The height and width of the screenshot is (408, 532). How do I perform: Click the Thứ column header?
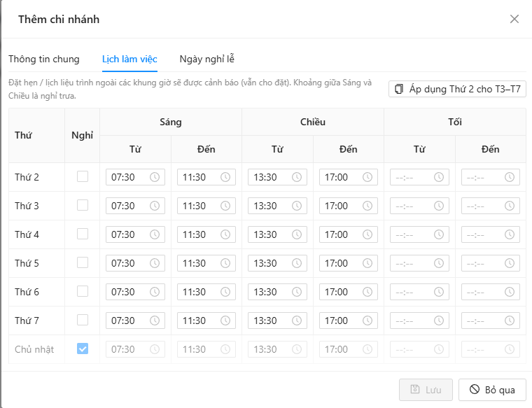(x=36, y=135)
